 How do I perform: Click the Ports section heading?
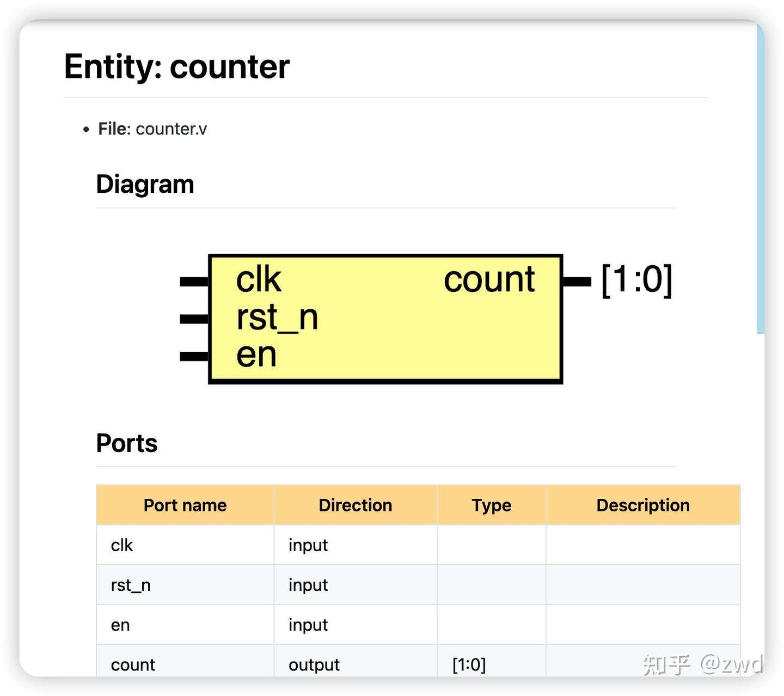[127, 443]
